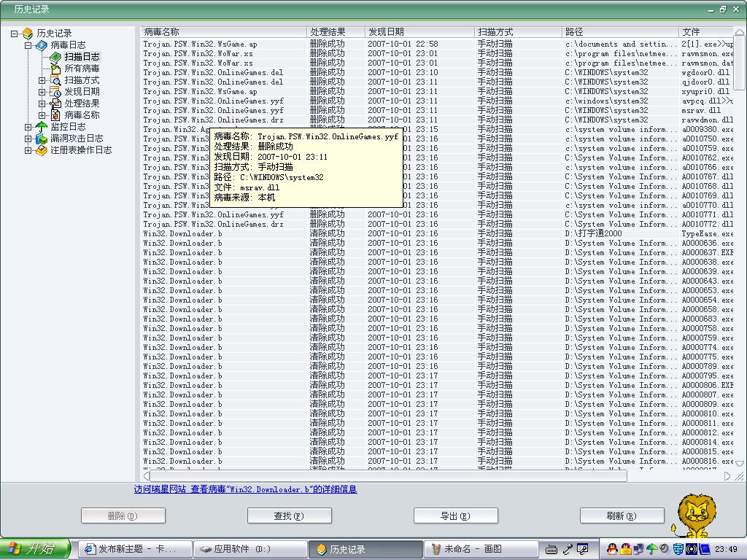Screen dimensions: 747x560
Task: Click the vertical scroll down arrow
Action: click(x=740, y=463)
